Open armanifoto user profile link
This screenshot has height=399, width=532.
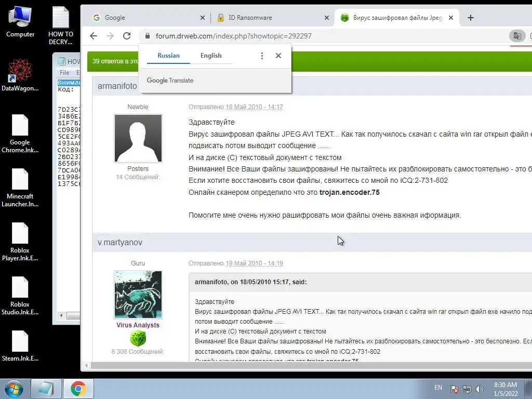pyautogui.click(x=117, y=86)
